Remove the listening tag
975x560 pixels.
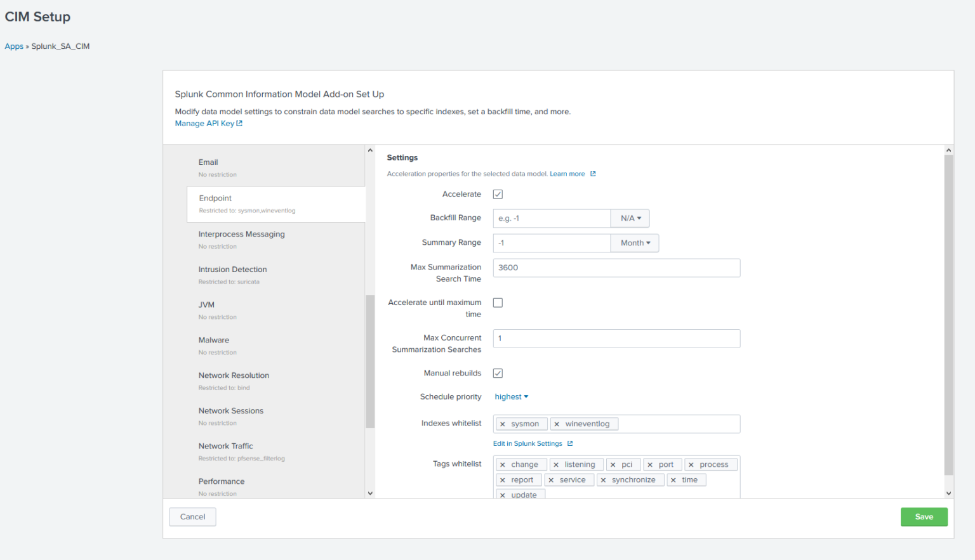coord(557,464)
